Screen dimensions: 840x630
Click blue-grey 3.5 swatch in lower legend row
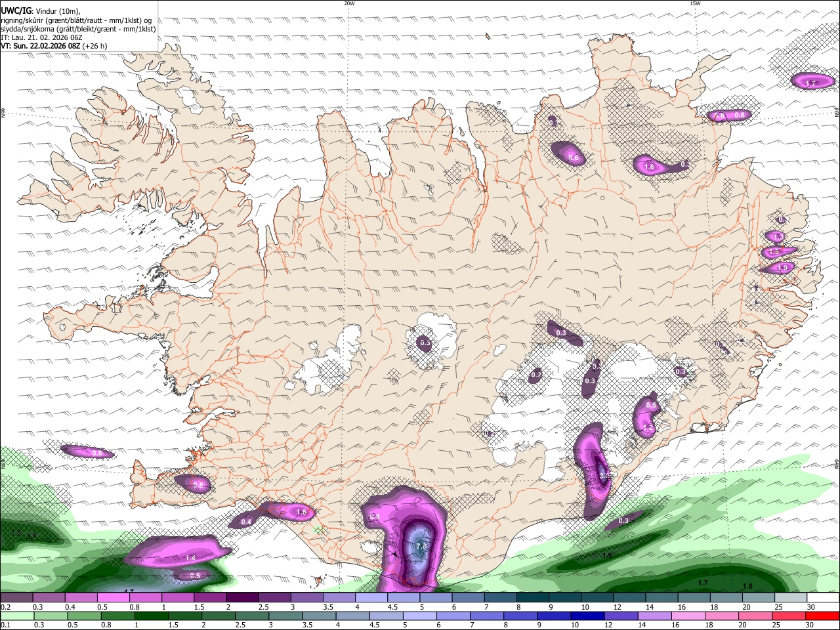(x=320, y=616)
